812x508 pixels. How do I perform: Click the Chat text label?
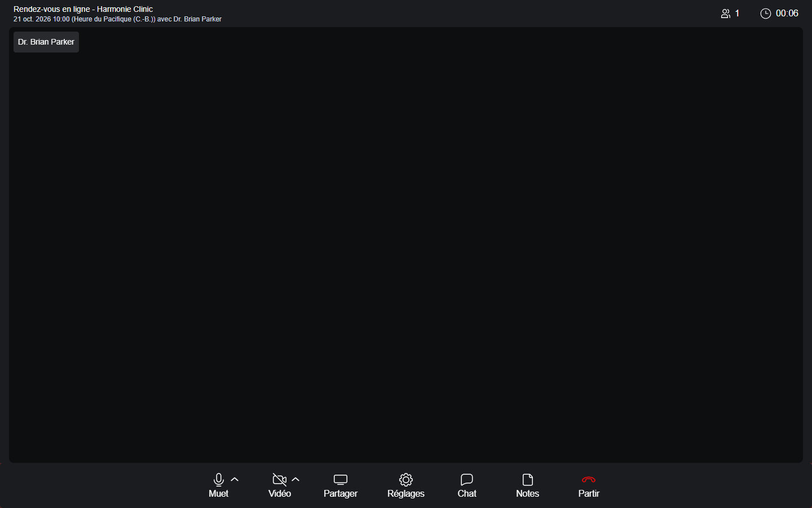click(x=467, y=493)
